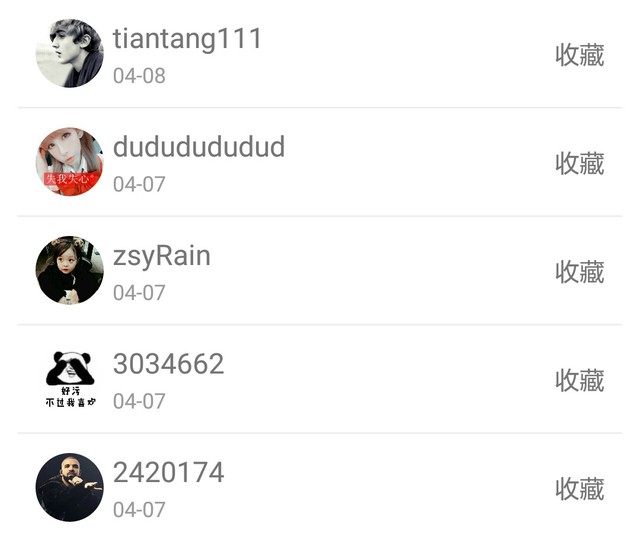This screenshot has height=539, width=640.
Task: Select the zsyRain username
Action: click(x=162, y=257)
